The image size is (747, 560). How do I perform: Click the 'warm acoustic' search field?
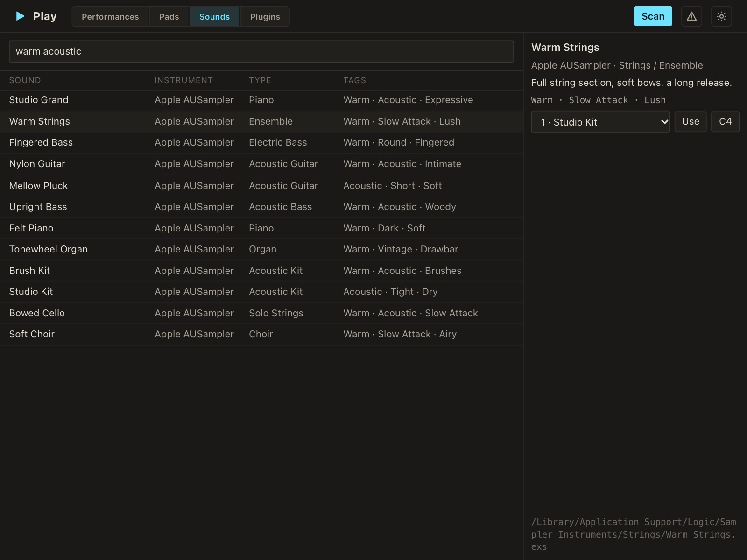tap(261, 51)
